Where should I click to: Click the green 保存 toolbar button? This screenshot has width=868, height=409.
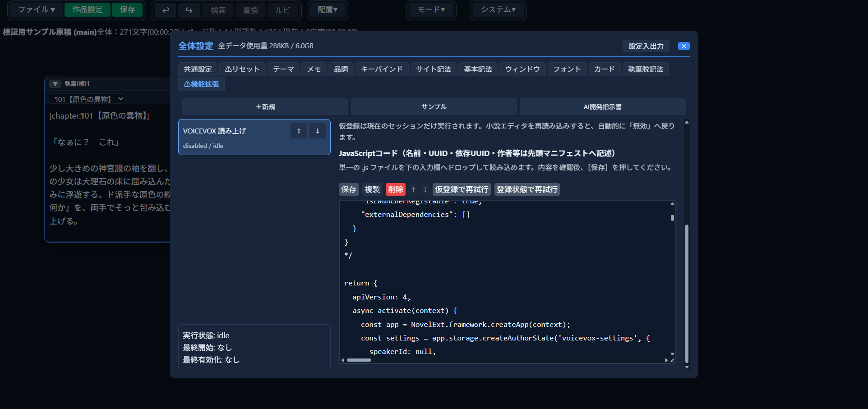click(127, 10)
